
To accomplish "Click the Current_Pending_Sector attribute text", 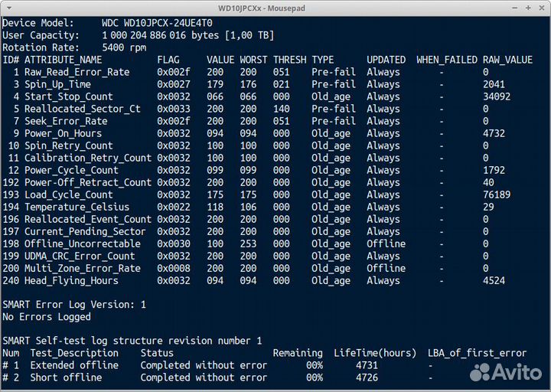I will coord(85,231).
